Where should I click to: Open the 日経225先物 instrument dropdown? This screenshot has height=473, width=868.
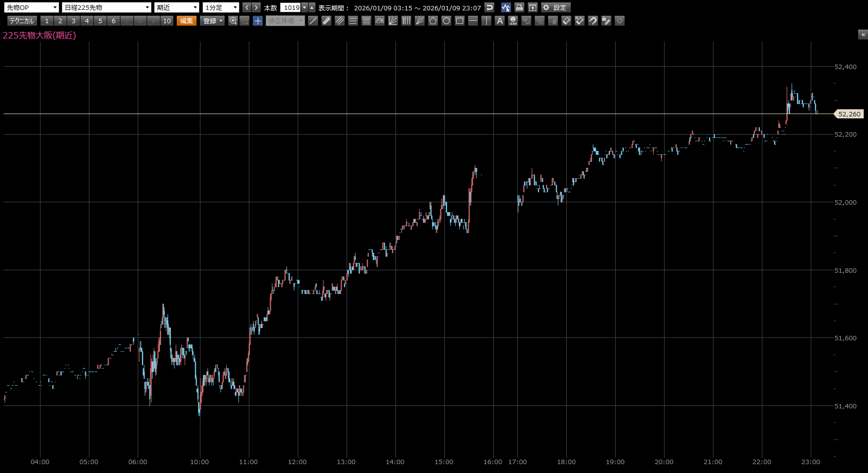106,7
